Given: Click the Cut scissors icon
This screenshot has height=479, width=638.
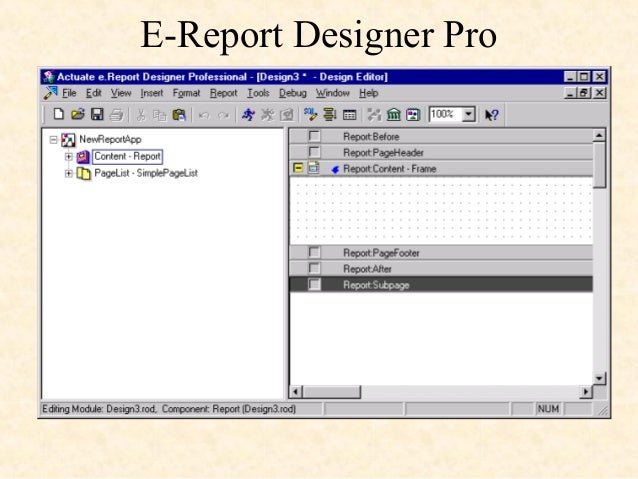Looking at the screenshot, I should tap(141, 115).
